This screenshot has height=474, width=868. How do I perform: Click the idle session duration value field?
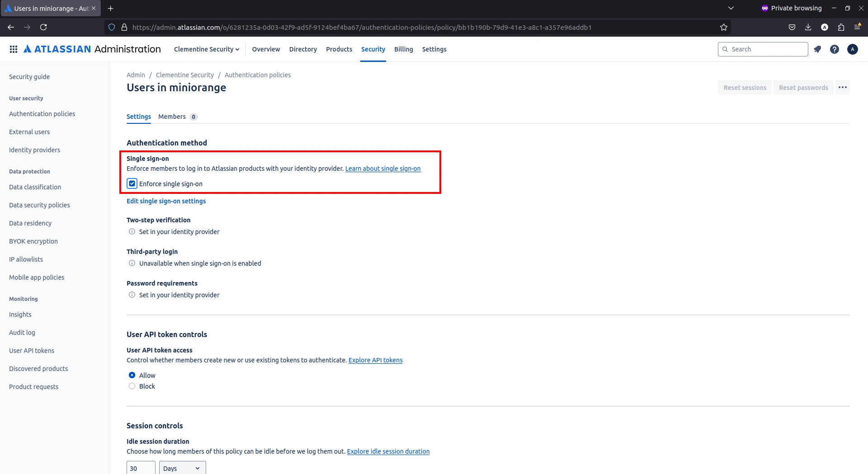click(x=140, y=468)
